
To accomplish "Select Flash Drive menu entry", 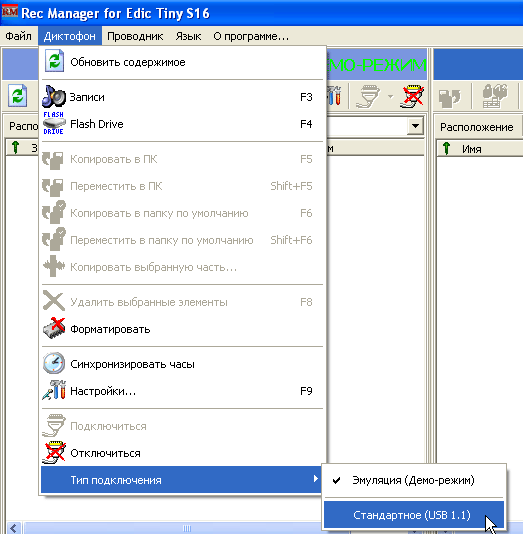I will point(182,124).
